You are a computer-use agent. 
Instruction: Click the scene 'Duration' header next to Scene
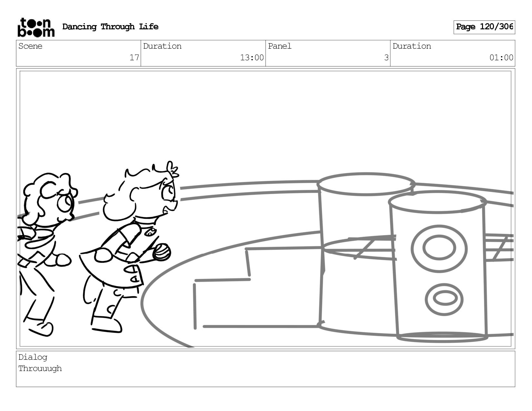[x=162, y=46]
